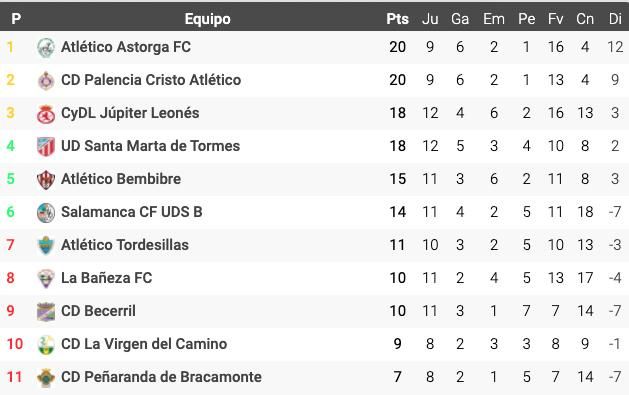
Task: Sort table by the Pts column header
Action: pos(397,19)
